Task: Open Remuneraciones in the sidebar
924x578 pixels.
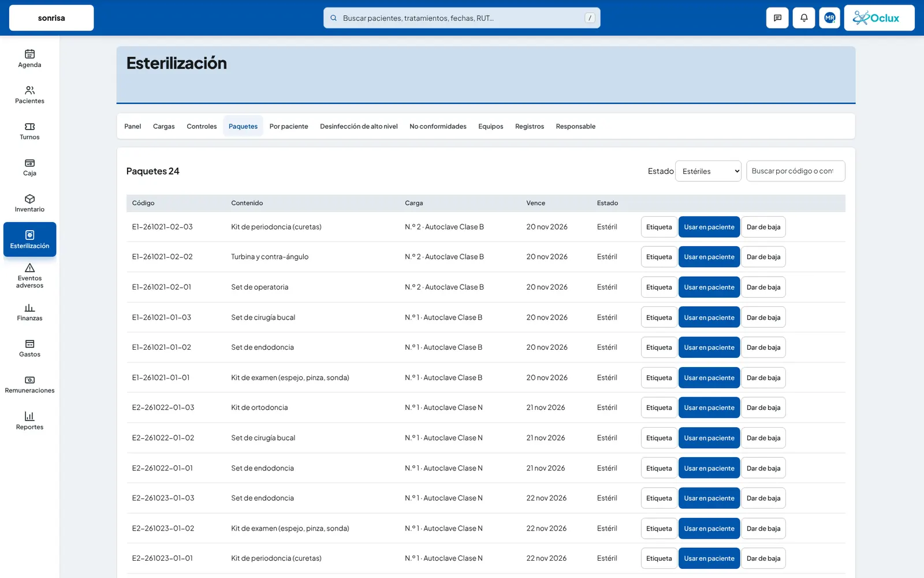Action: pos(29,384)
